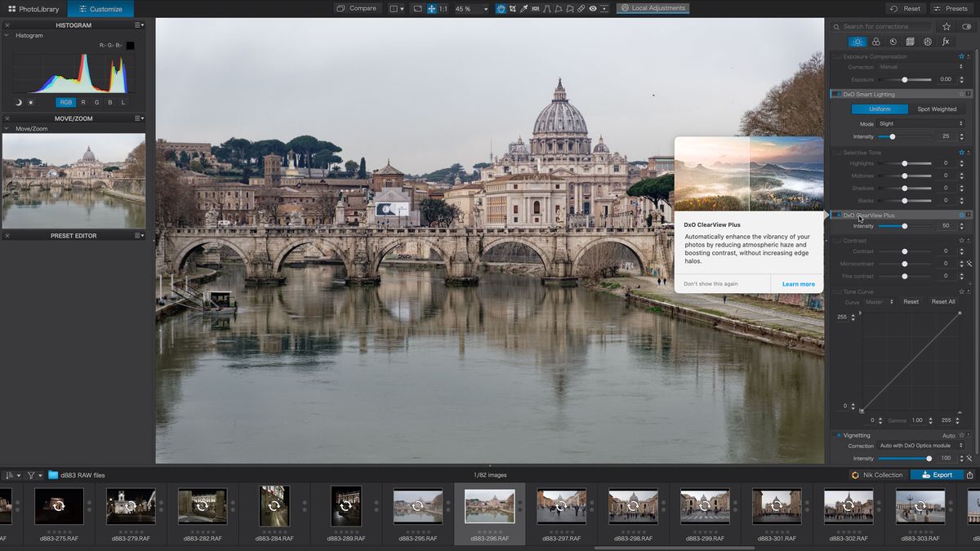Collapse the Histogram section chevron

click(7, 35)
